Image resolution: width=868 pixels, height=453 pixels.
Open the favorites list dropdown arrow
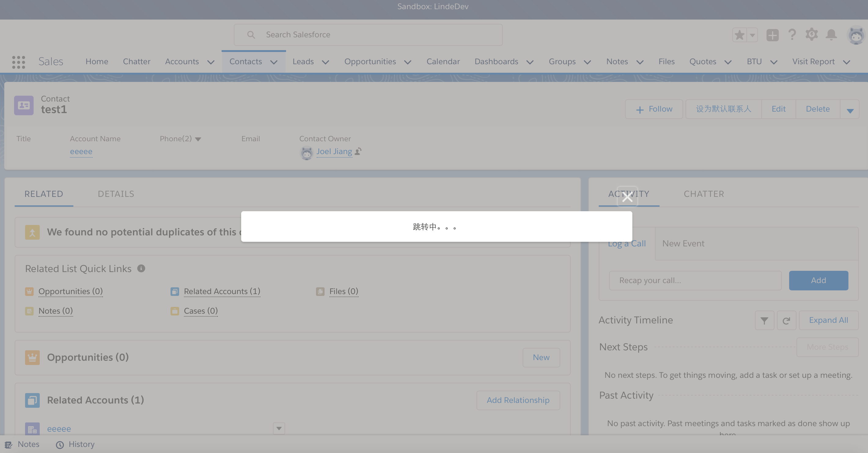[x=752, y=35]
